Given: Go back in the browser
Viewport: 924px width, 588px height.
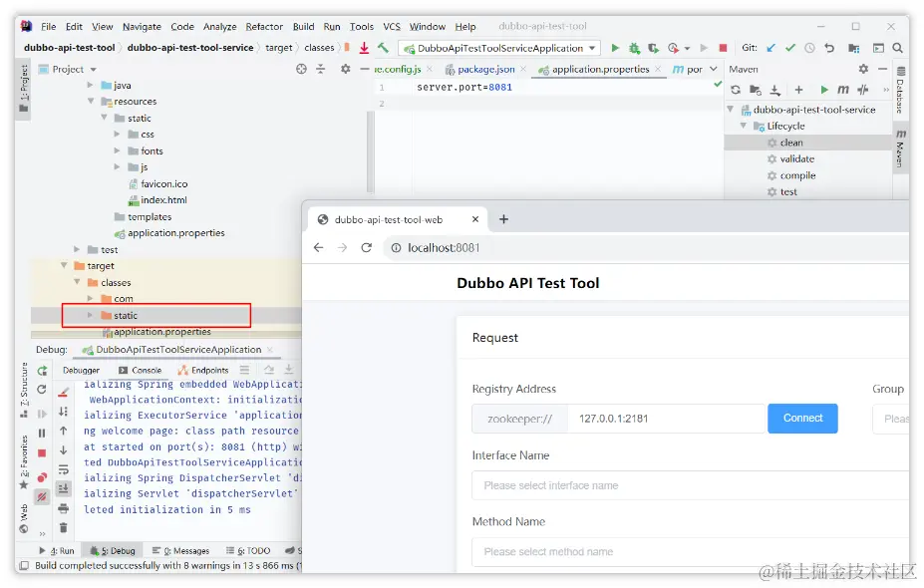Looking at the screenshot, I should [x=318, y=247].
